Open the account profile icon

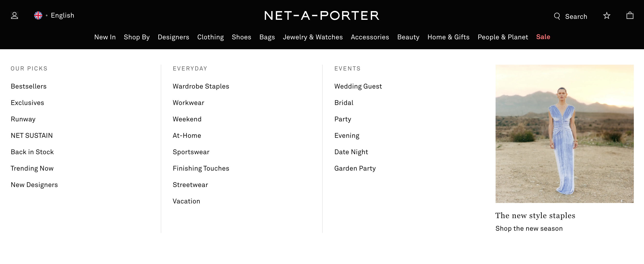coord(15,15)
